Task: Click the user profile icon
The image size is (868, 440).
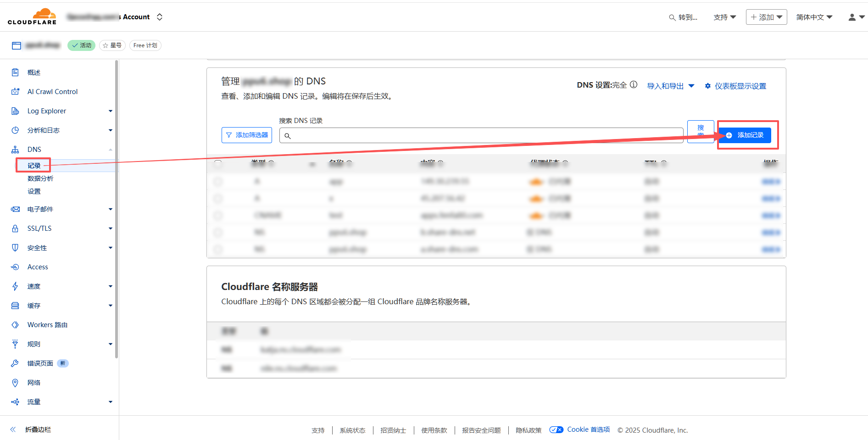Action: pyautogui.click(x=852, y=17)
